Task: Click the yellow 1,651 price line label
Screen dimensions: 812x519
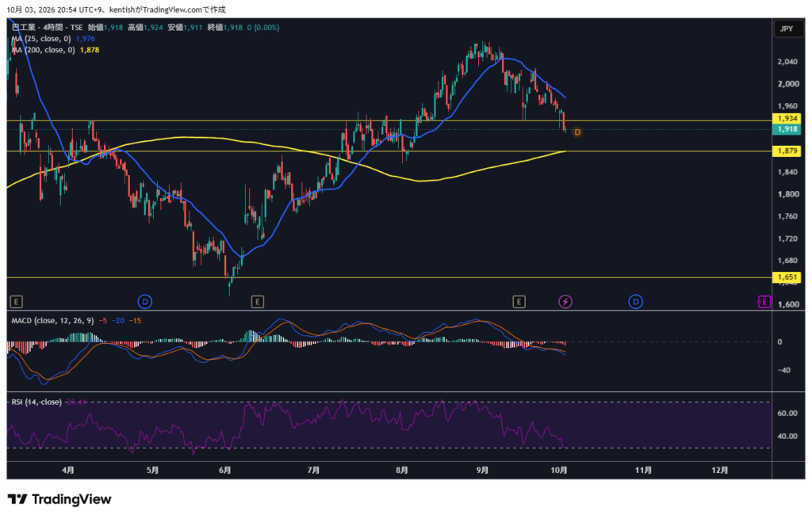Action: coord(787,277)
